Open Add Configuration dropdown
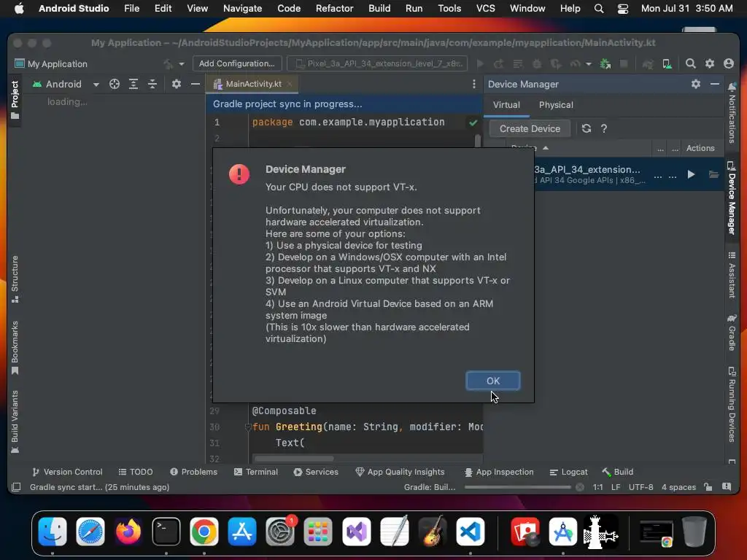747x560 pixels. point(237,63)
